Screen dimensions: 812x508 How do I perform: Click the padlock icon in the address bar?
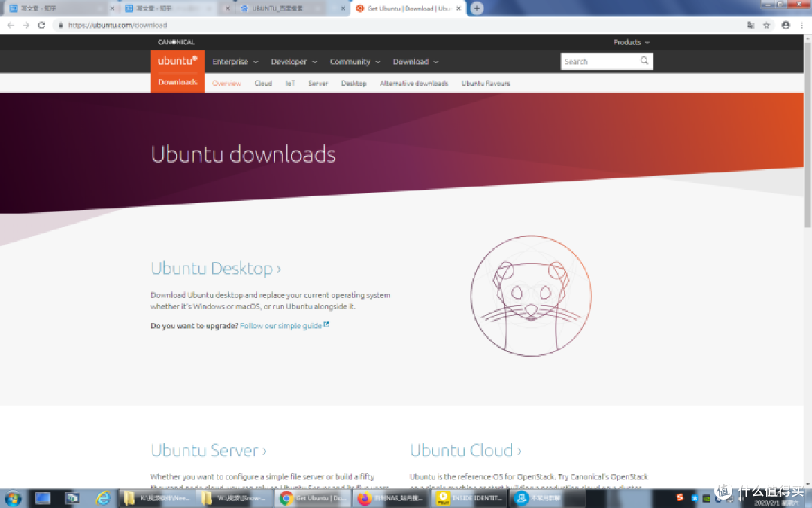coord(61,25)
